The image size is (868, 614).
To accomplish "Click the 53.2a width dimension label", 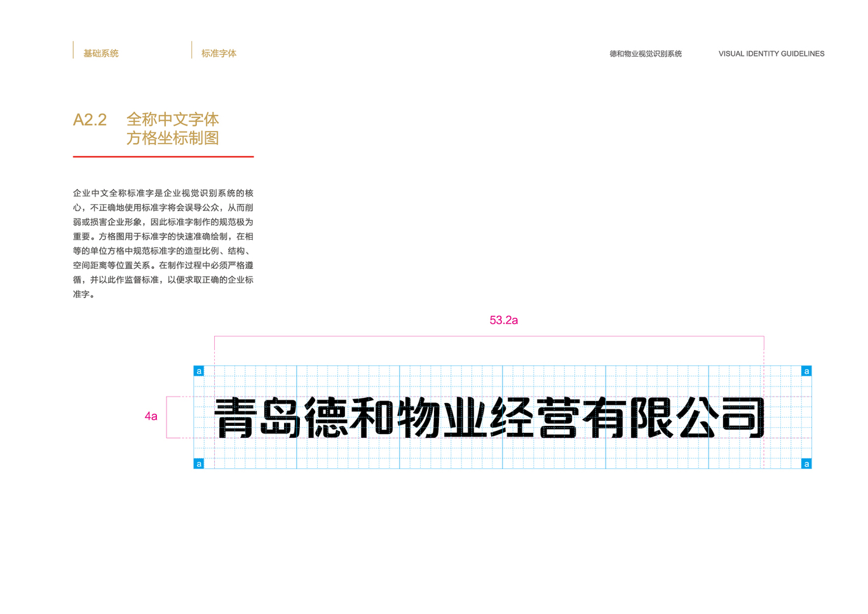I will tap(504, 320).
